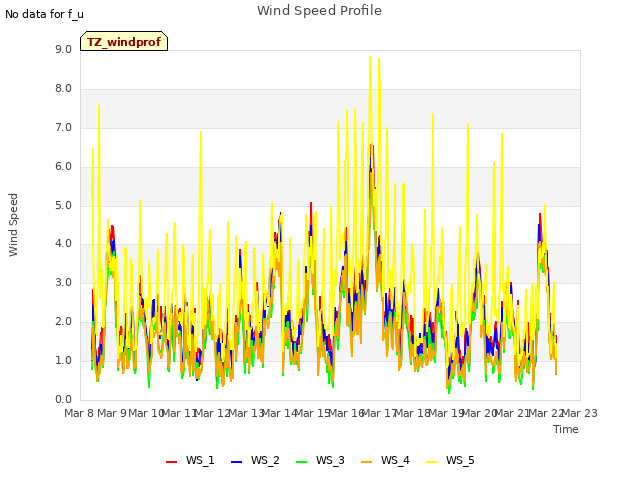The image size is (640, 480).
Task: Click the Mar 18 x-axis date label
Action: [413, 413]
